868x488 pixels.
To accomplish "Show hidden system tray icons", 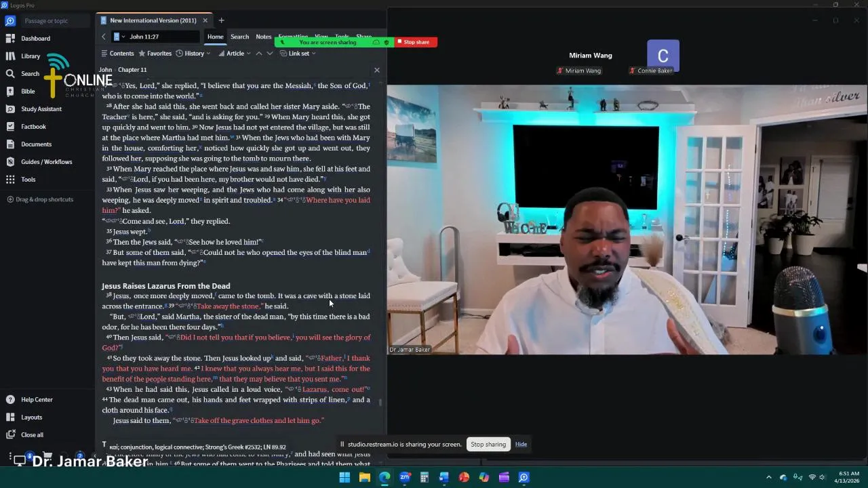I will click(x=768, y=477).
